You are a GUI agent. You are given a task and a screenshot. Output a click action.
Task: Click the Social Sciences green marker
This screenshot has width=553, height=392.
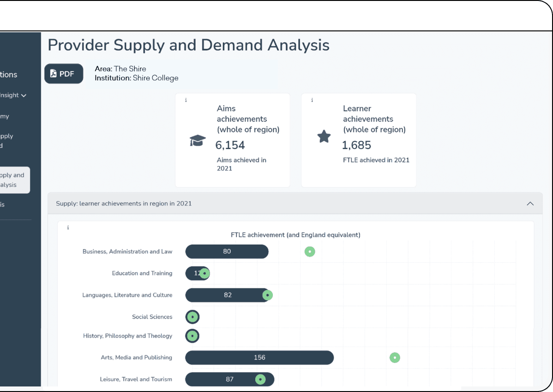pyautogui.click(x=192, y=317)
